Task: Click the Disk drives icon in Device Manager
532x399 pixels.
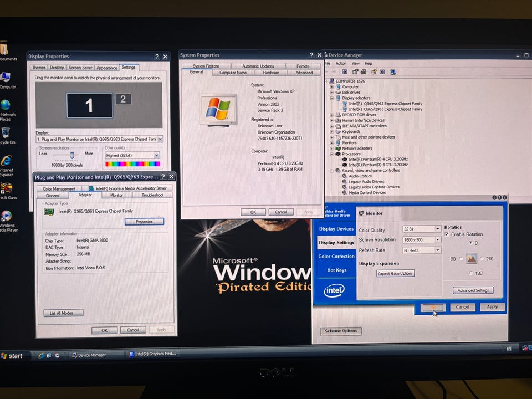Action: coord(338,93)
